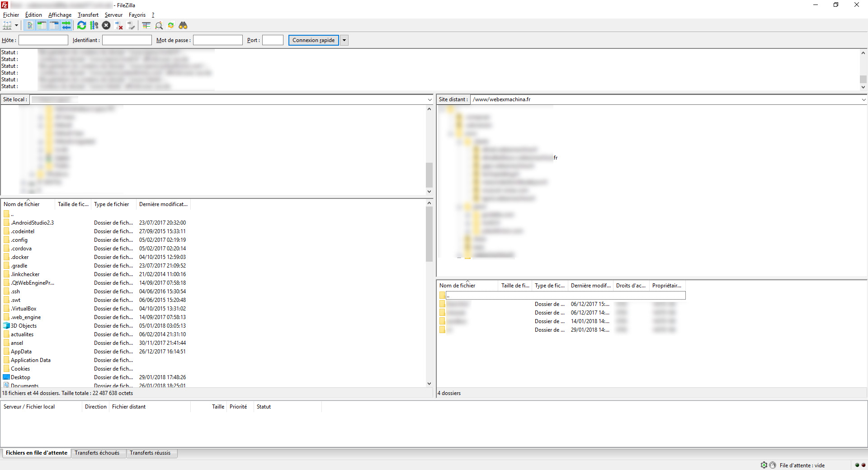Click the .AndroidStudio2.3 folder icon
The width and height of the screenshot is (868, 470).
point(6,223)
